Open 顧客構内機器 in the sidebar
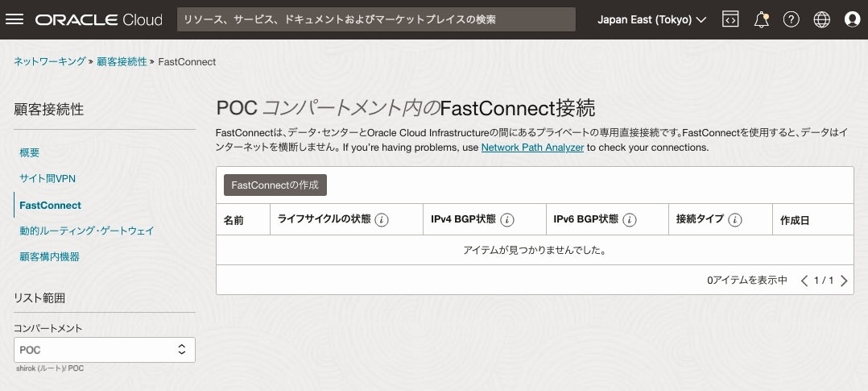Image resolution: width=868 pixels, height=391 pixels. [49, 257]
